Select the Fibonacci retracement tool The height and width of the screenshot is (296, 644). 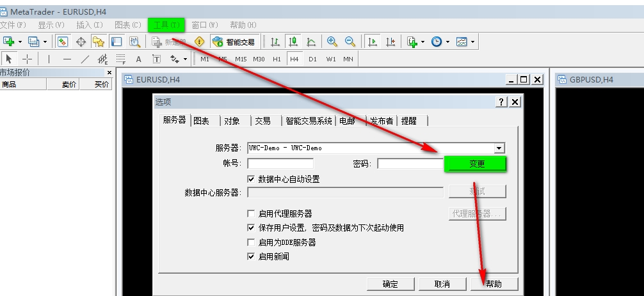click(121, 59)
